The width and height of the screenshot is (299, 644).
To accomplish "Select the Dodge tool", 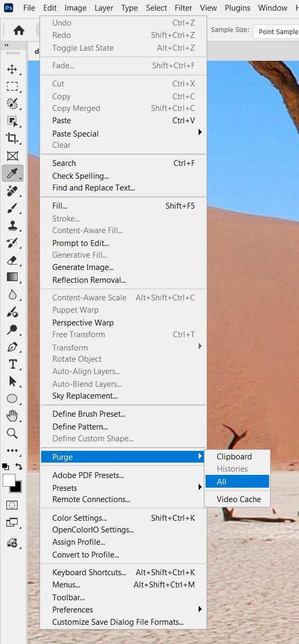I will point(12,329).
